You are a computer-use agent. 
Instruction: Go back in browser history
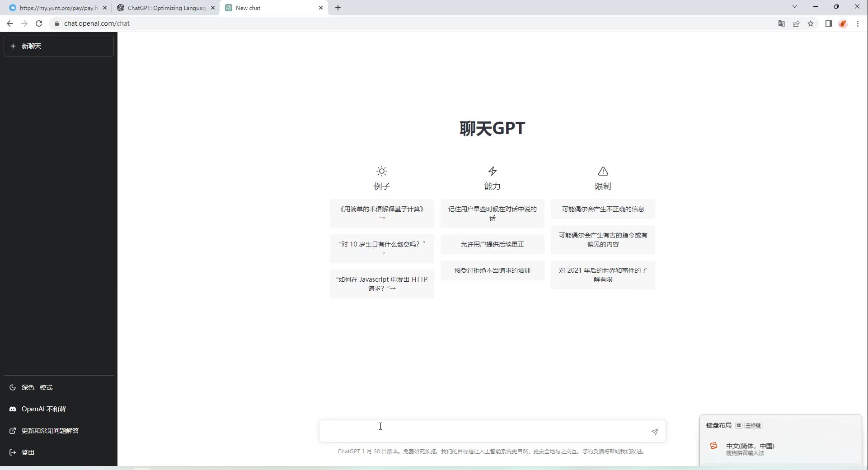(10, 23)
